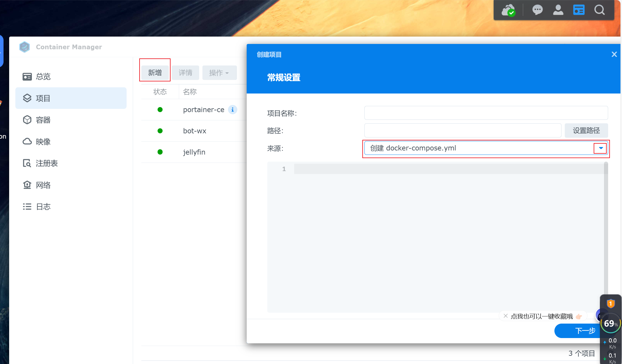Click the Synology Drive cloud status icon
622x364 pixels.
(x=508, y=10)
